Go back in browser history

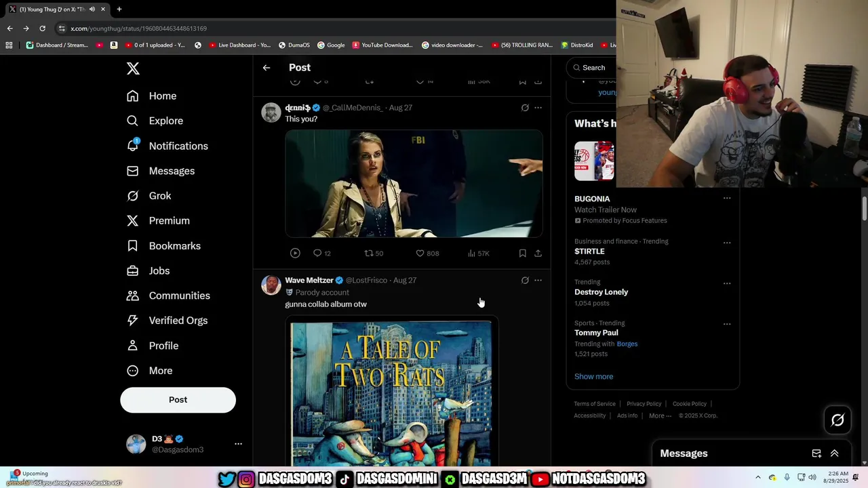pos(9,28)
